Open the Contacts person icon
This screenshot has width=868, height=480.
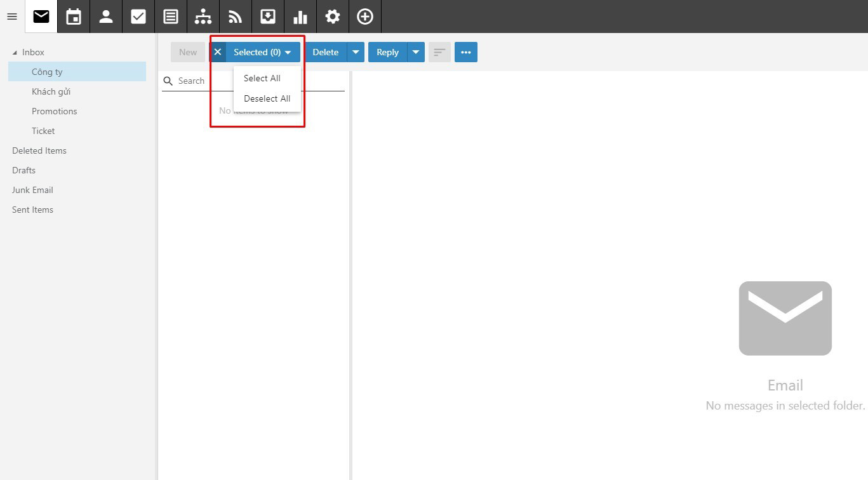coord(106,17)
